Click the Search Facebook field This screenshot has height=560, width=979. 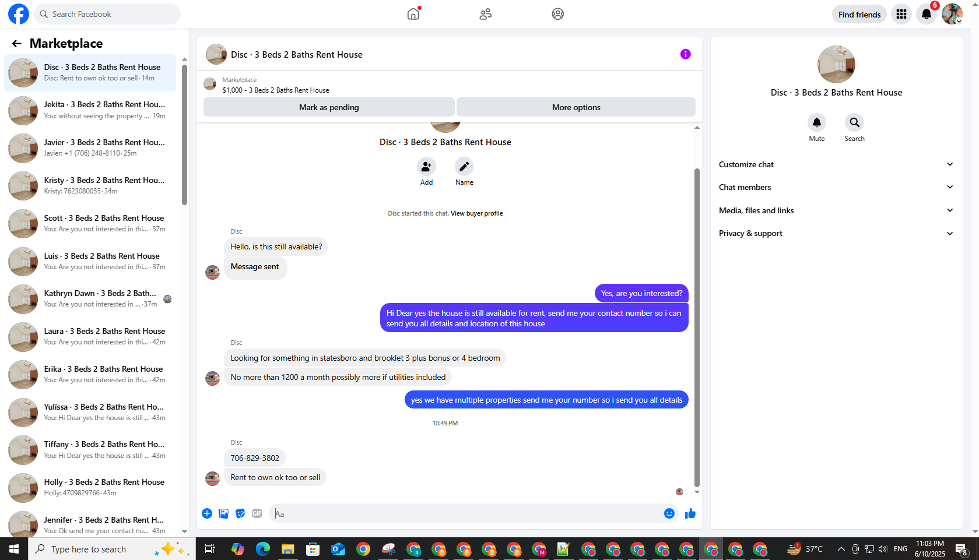[x=108, y=14]
